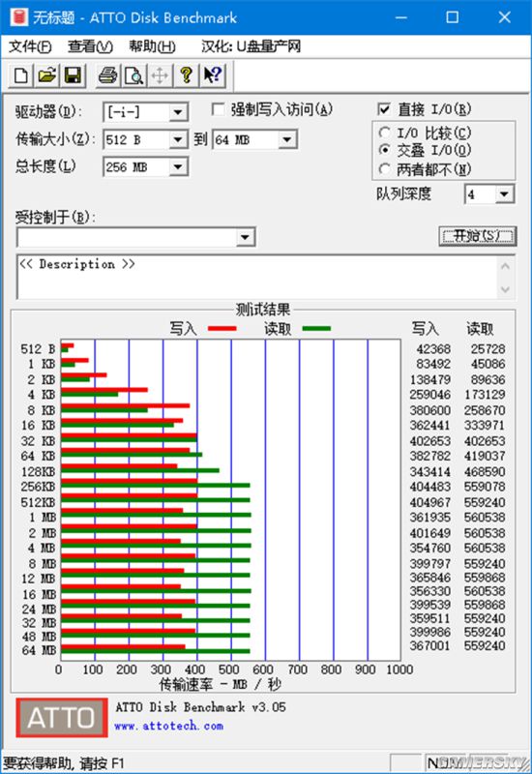Click the read value 419037
This screenshot has width=532, height=774.
485,456
